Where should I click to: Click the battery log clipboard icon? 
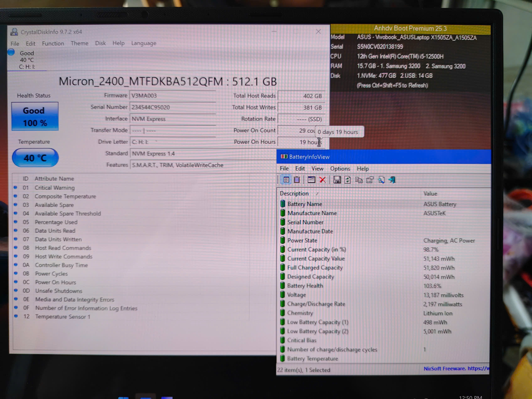pyautogui.click(x=297, y=180)
